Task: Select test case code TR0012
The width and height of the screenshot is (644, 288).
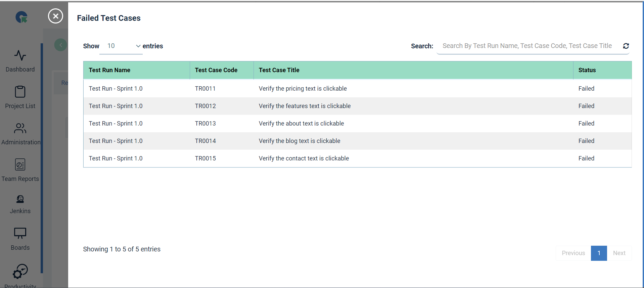Action: [x=205, y=106]
